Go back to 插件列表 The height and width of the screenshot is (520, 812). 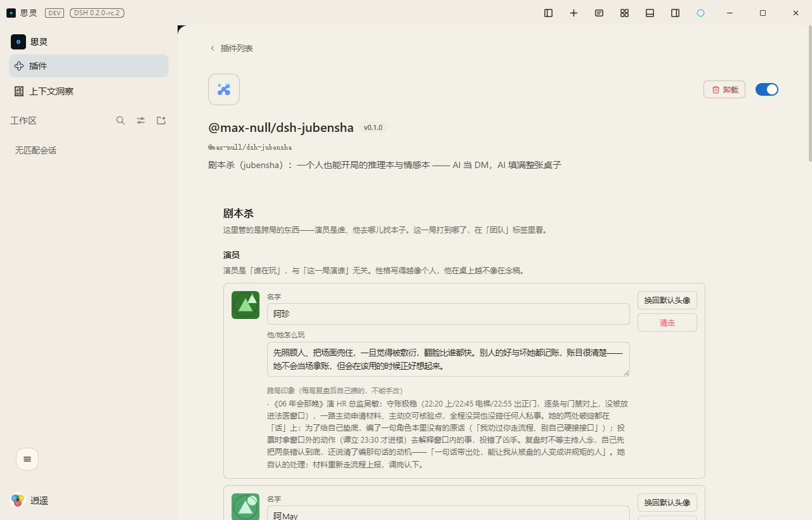[232, 48]
